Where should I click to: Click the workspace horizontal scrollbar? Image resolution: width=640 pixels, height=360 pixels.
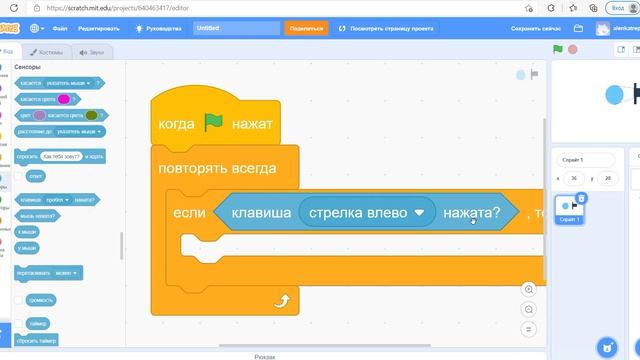[324, 345]
